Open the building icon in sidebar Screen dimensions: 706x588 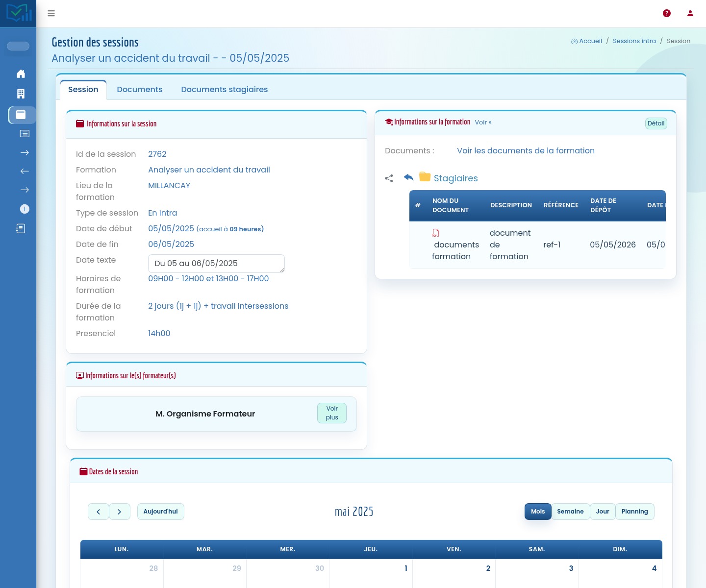pos(21,94)
